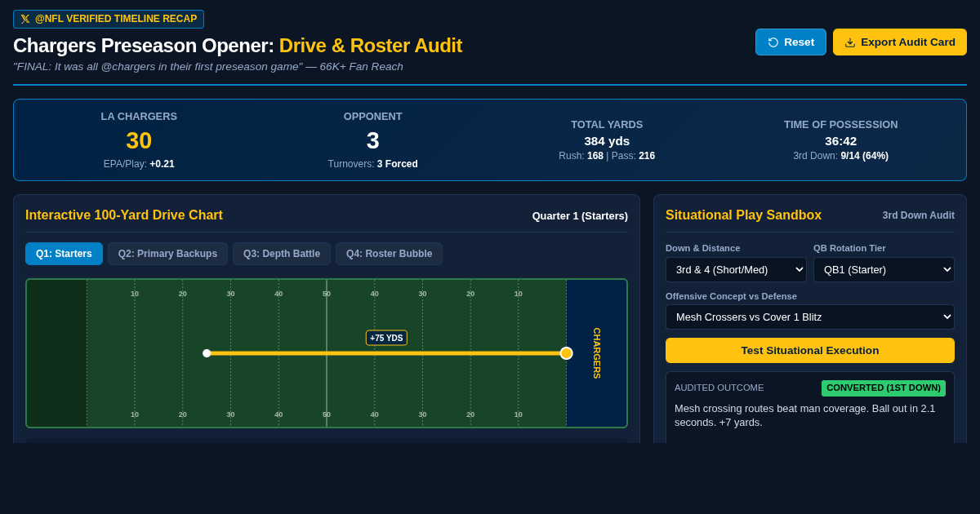Click the 36:42 time of possession value
The image size is (980, 514).
(841, 140)
